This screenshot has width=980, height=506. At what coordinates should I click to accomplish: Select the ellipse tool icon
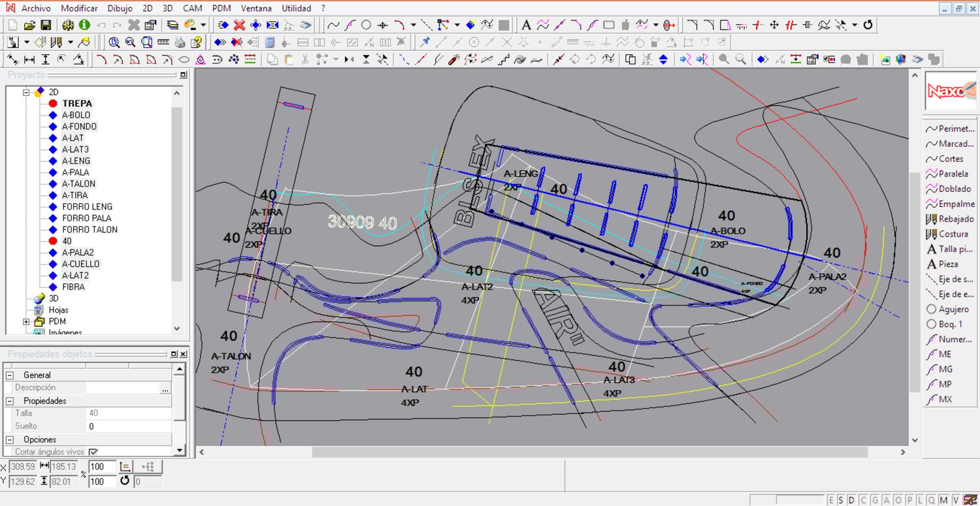click(x=184, y=60)
